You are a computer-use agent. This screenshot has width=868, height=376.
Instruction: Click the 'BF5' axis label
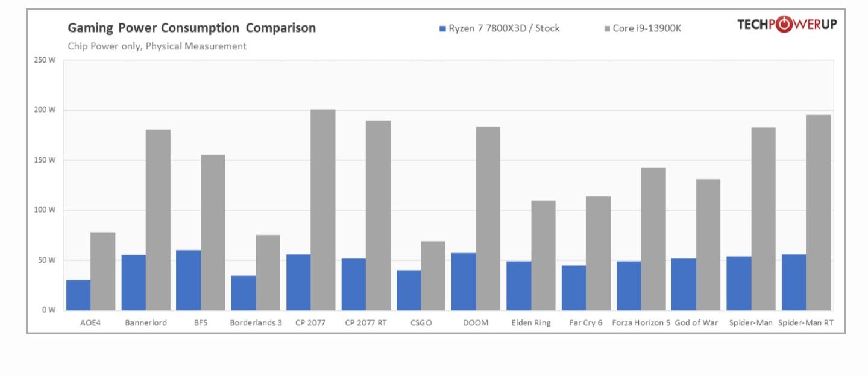coord(201,322)
